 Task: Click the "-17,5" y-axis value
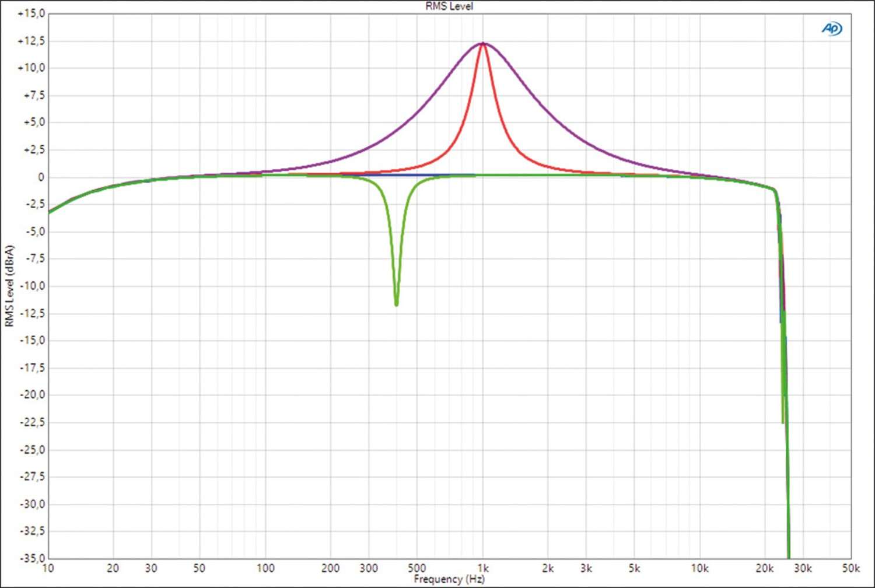click(32, 368)
